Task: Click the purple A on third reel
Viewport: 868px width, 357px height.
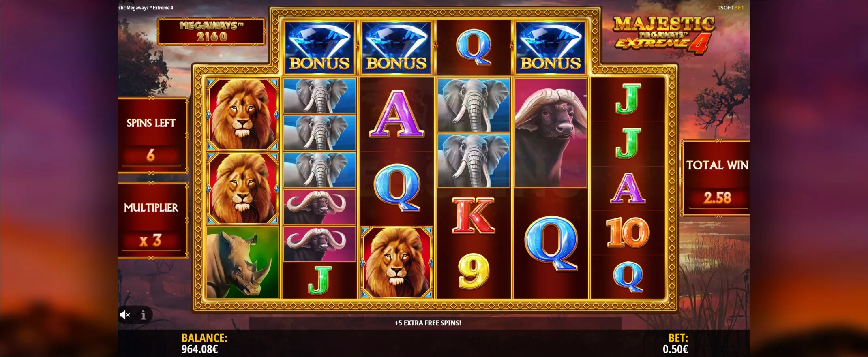Action: (x=396, y=114)
